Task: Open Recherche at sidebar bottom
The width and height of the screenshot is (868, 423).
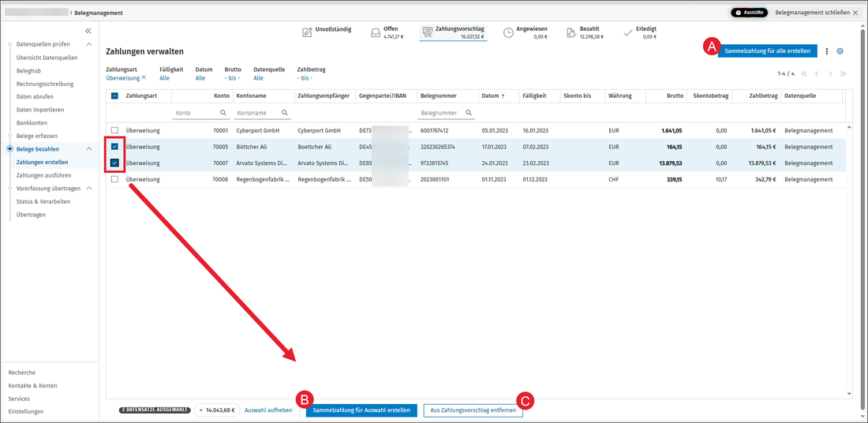Action: pyautogui.click(x=21, y=372)
